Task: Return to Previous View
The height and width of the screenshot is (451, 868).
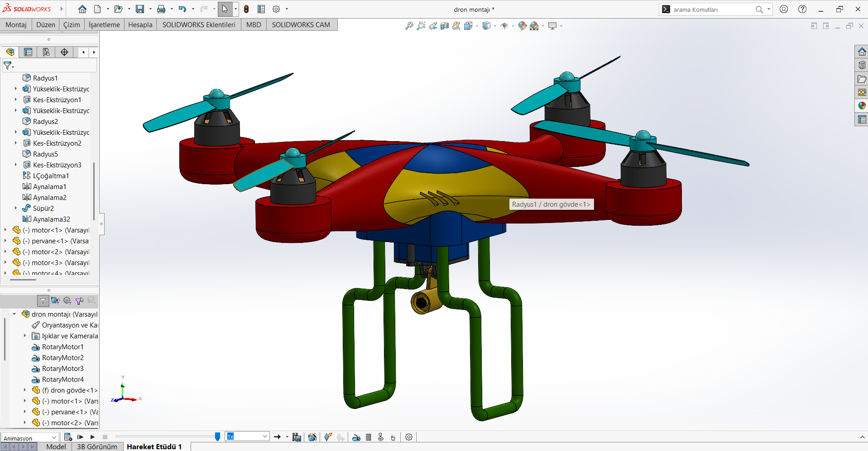Action: (x=433, y=26)
